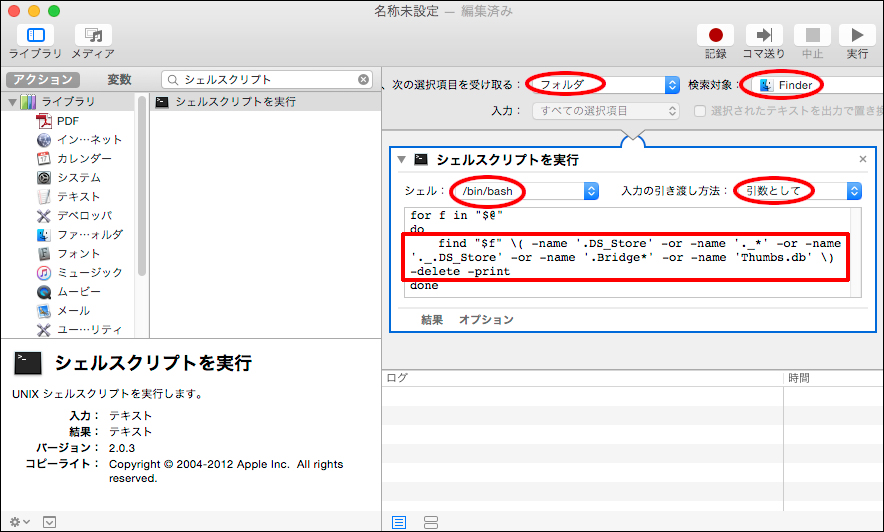Switch log to list view
Screen dimensions: 884x532
coord(399,522)
